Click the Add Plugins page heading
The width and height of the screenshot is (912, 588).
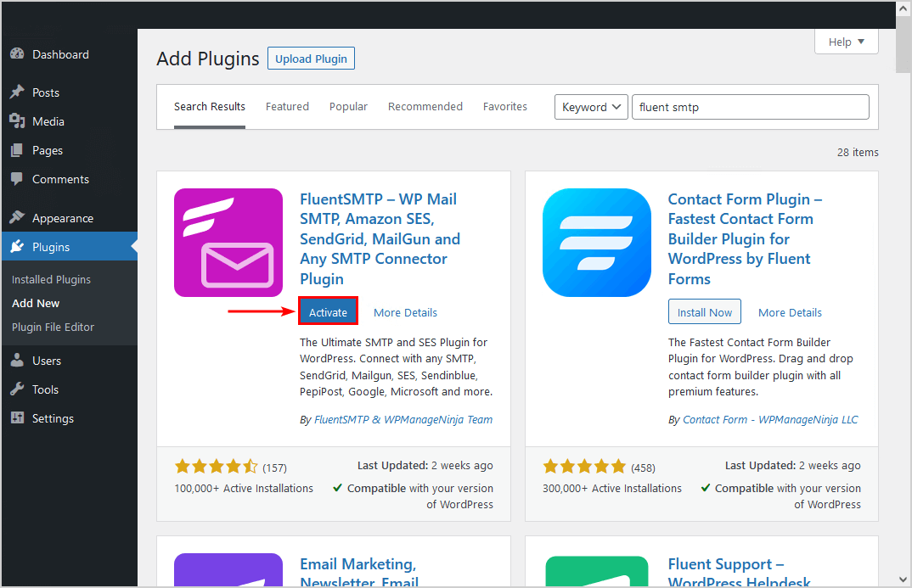[208, 59]
